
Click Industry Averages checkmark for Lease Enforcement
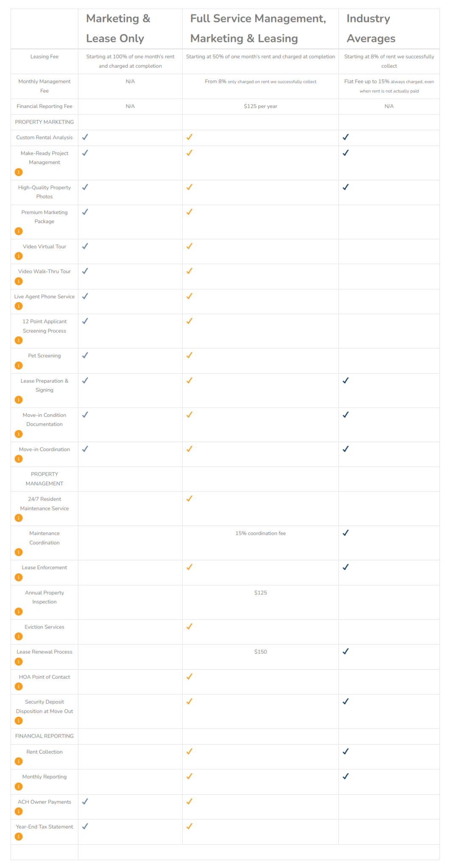(346, 567)
